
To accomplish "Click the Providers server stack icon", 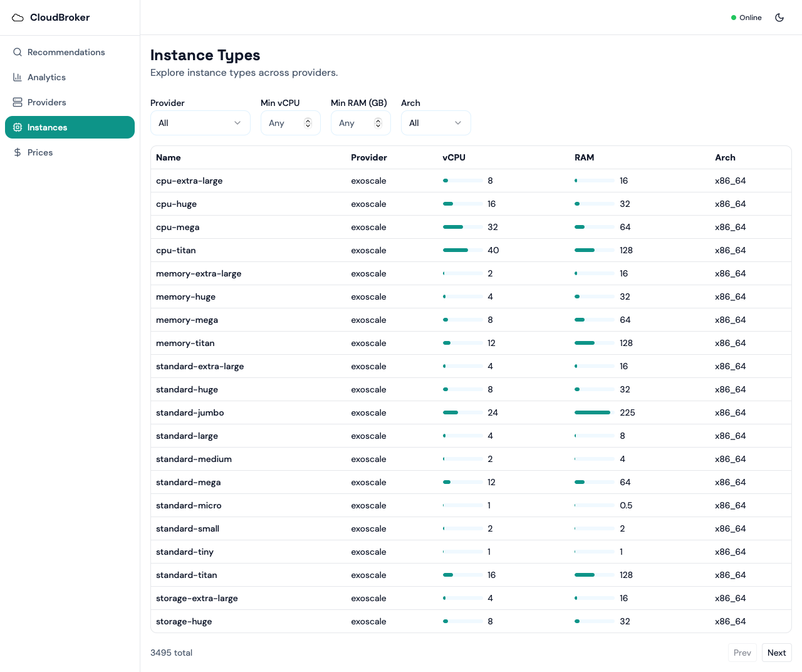I will (18, 102).
